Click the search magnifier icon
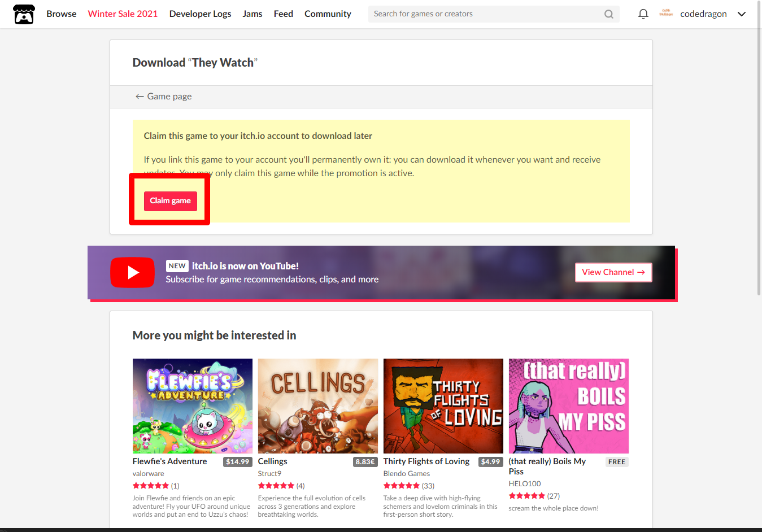Viewport: 762px width, 532px height. click(x=608, y=14)
